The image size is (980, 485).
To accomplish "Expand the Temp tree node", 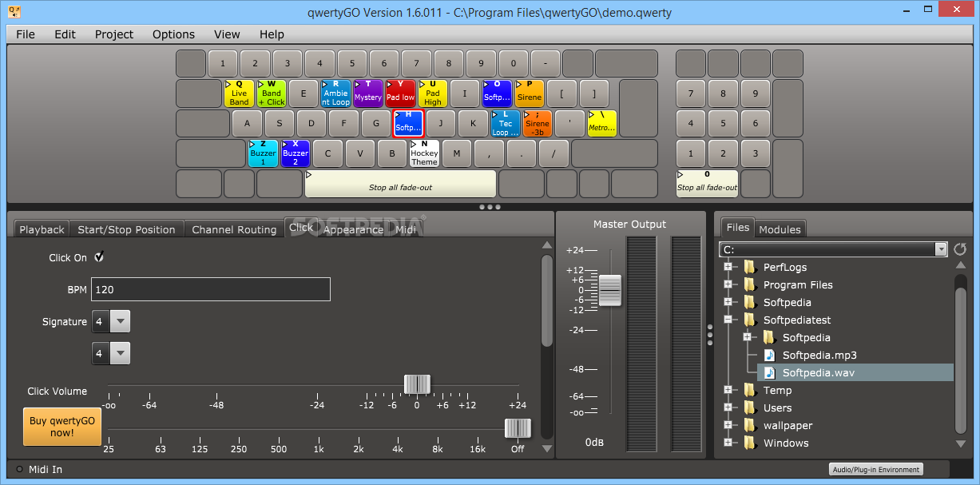I will (x=728, y=390).
